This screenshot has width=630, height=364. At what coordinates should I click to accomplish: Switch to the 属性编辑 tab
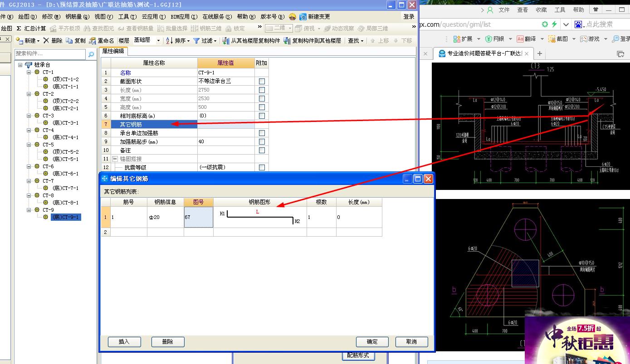113,51
